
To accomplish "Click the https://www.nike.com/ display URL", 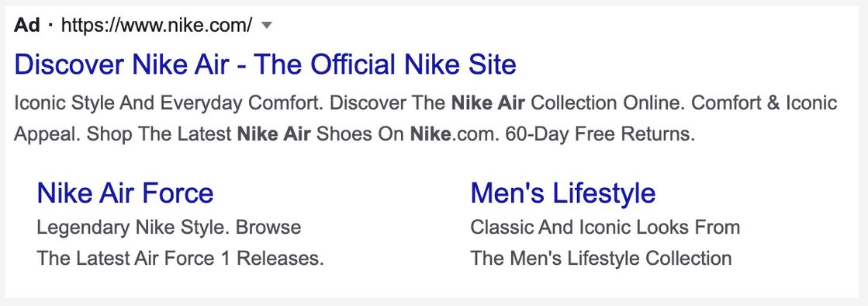I will 157,25.
